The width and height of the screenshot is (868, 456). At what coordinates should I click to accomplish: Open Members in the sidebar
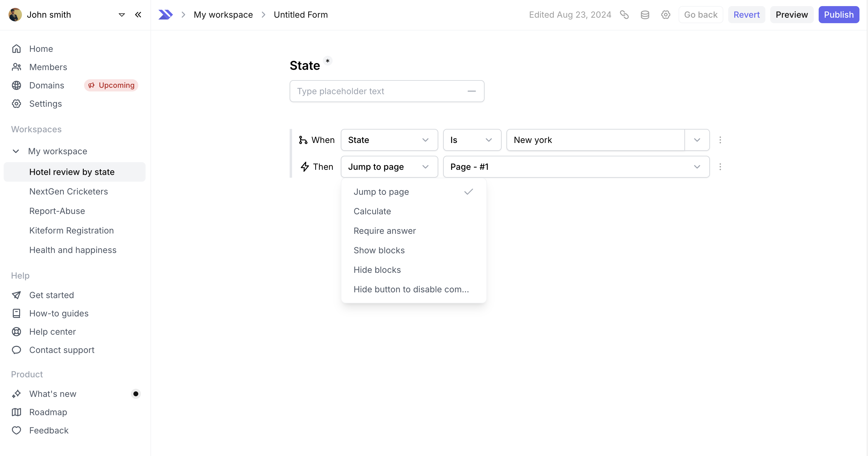[48, 67]
